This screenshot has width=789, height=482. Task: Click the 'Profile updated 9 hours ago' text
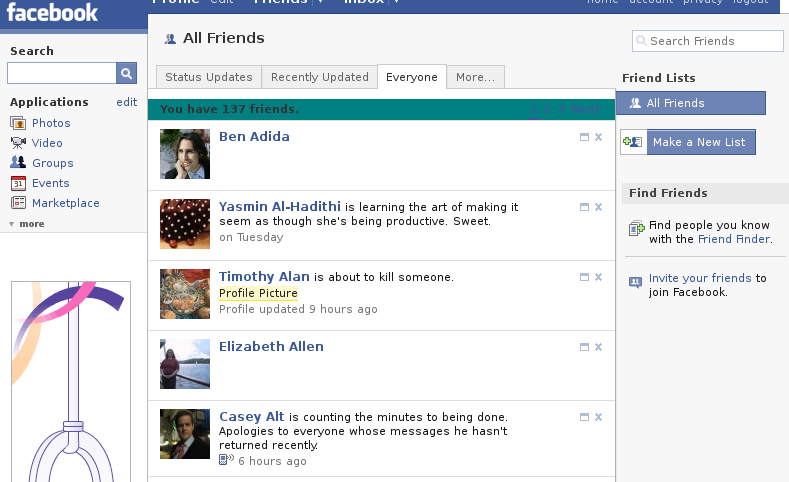(x=298, y=309)
